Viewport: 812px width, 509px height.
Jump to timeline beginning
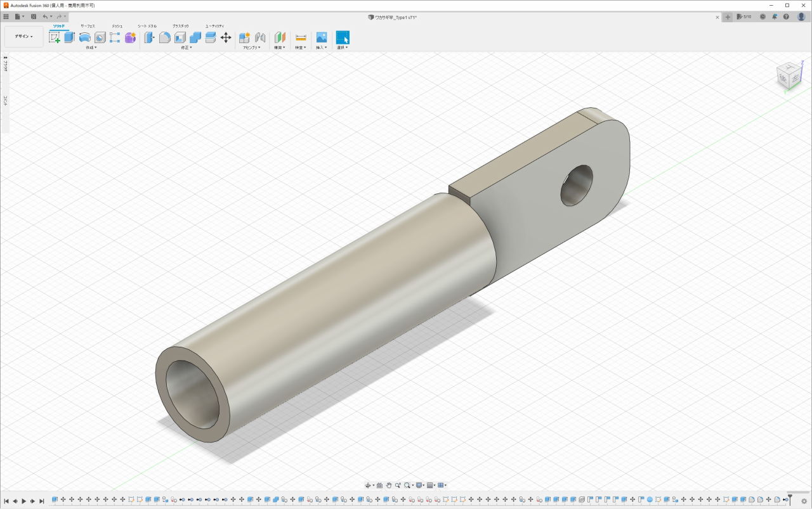coord(6,501)
